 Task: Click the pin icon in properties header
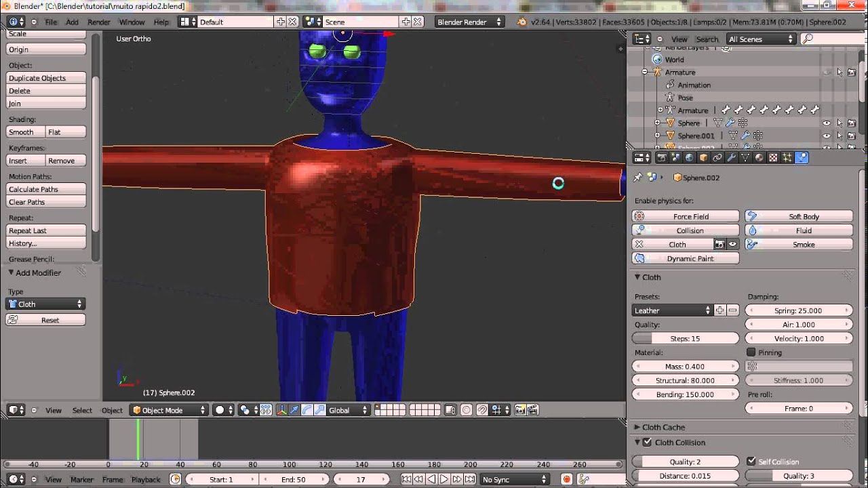(637, 178)
